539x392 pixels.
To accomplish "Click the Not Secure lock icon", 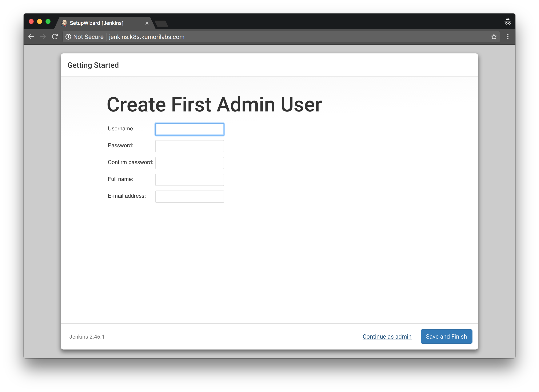I will click(x=68, y=37).
